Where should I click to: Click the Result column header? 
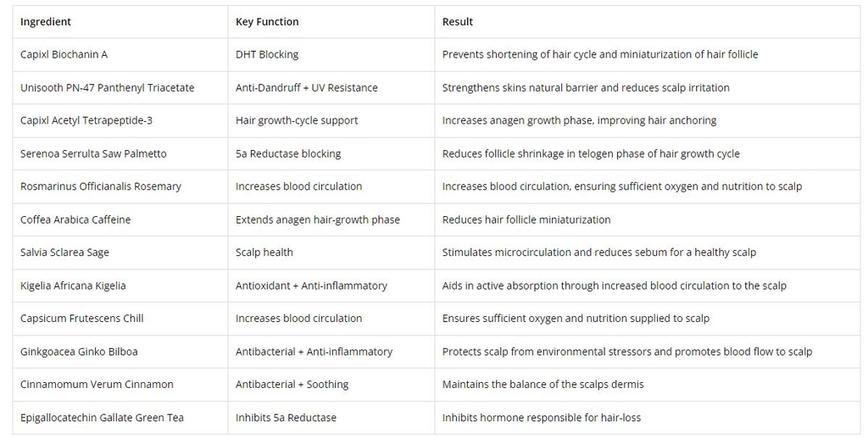pyautogui.click(x=458, y=22)
